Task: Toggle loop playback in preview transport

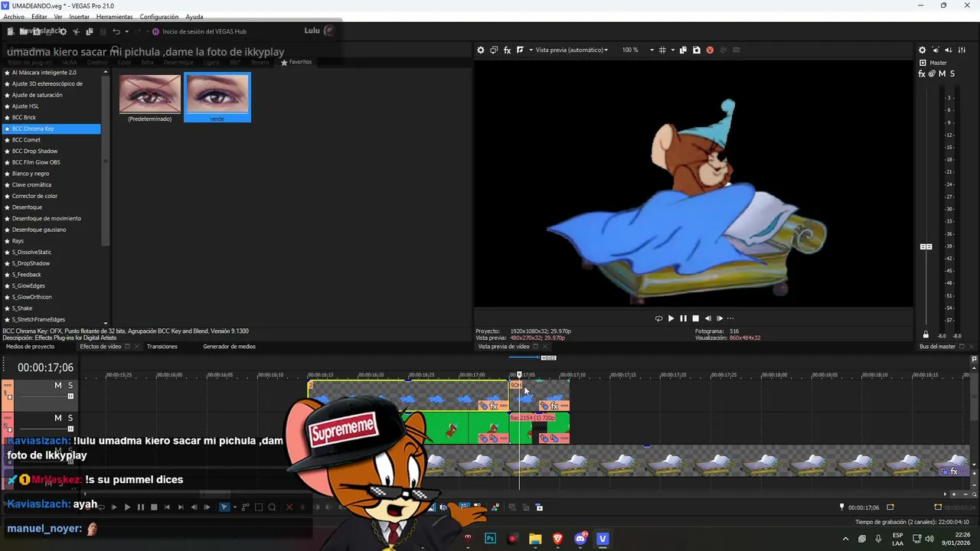Action: point(658,318)
